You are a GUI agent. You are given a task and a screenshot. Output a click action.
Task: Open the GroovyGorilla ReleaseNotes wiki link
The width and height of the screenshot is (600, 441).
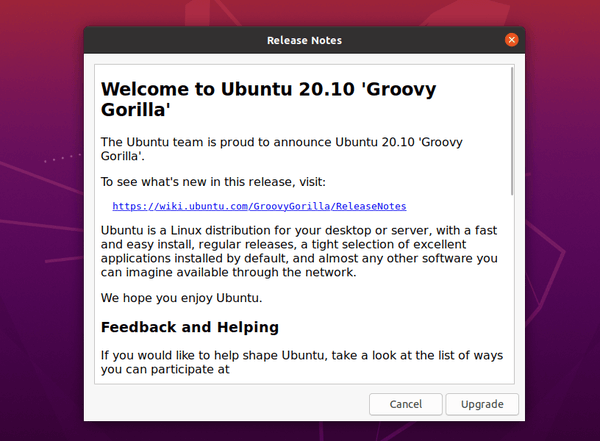(x=259, y=206)
